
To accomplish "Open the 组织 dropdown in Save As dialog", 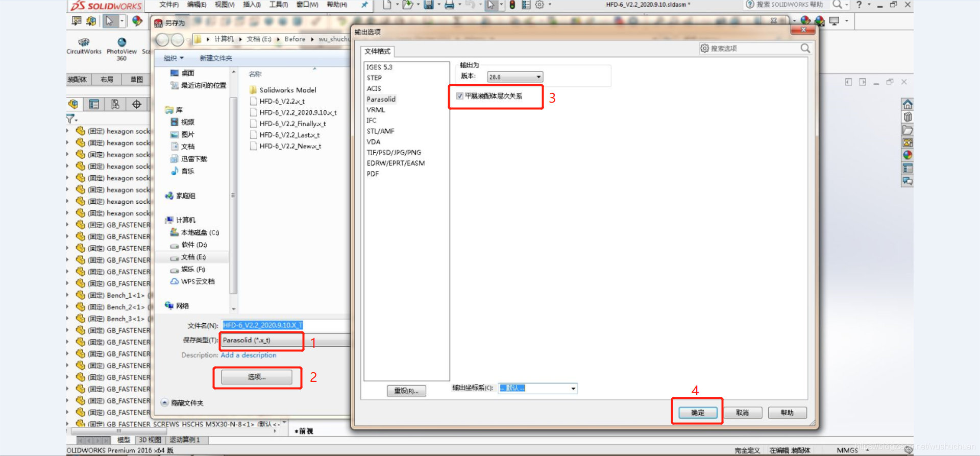I will click(174, 58).
